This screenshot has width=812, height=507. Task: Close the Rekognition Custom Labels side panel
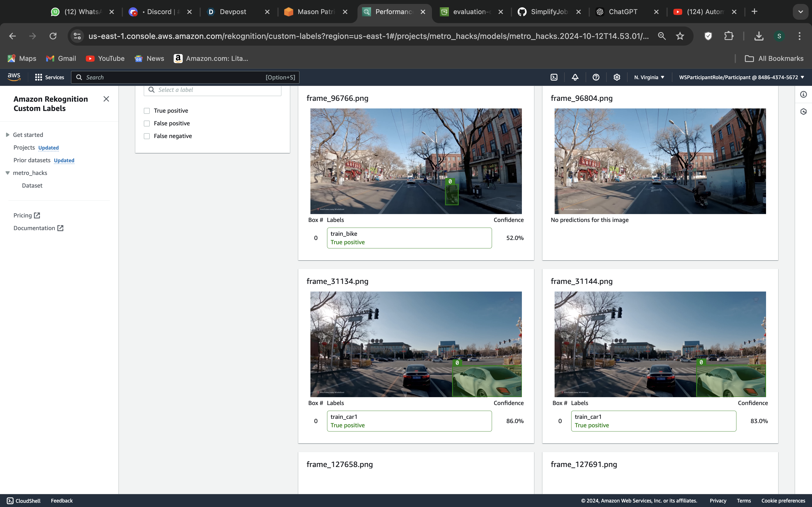106,99
